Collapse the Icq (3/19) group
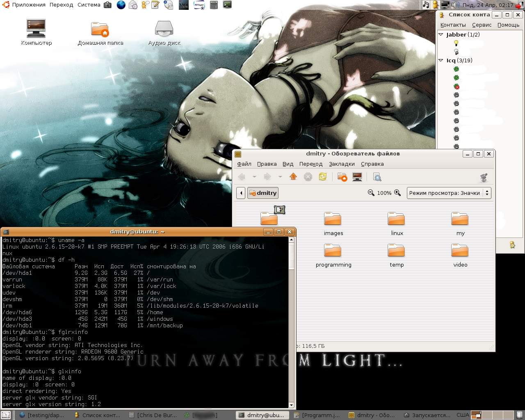Viewport: 525px width, 420px height. [x=441, y=60]
